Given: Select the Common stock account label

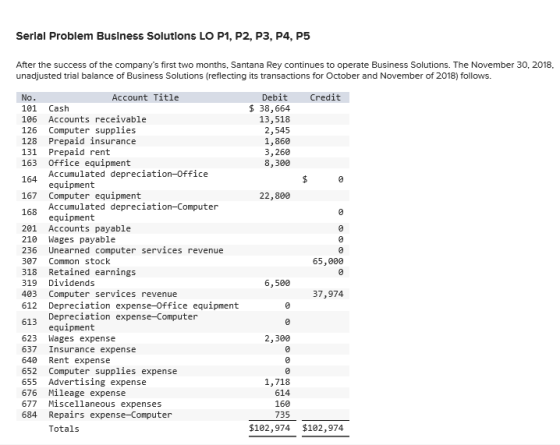Looking at the screenshot, I should pos(79,261).
